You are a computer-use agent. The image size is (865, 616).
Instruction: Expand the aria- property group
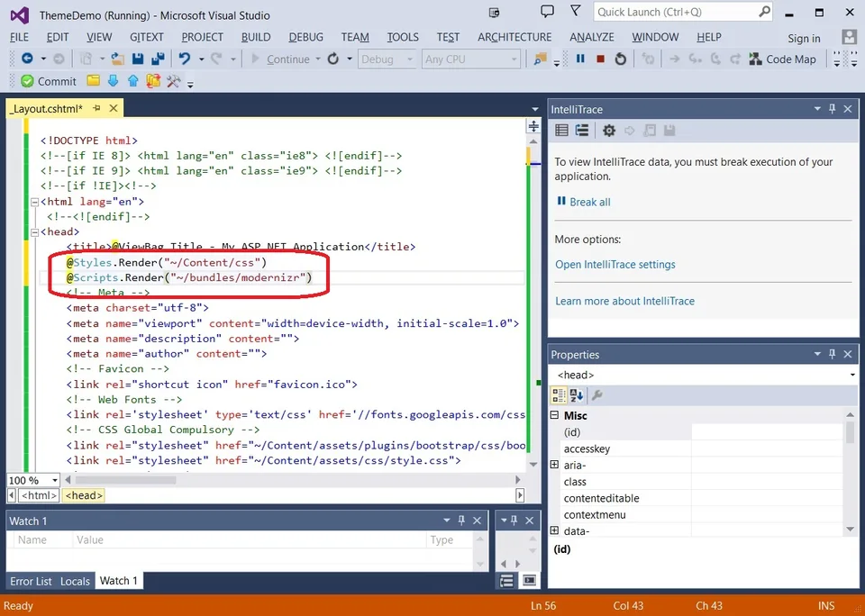pyautogui.click(x=554, y=465)
